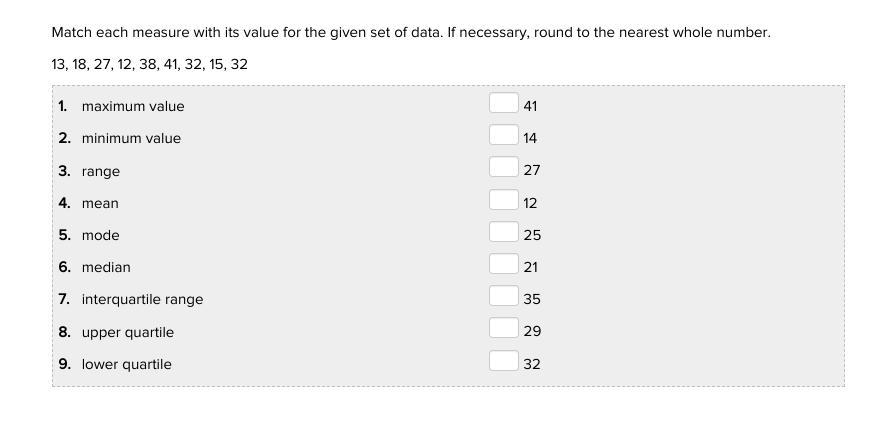876x424 pixels.
Task: Click the data set line starting with 13, 18
Action: point(150,64)
